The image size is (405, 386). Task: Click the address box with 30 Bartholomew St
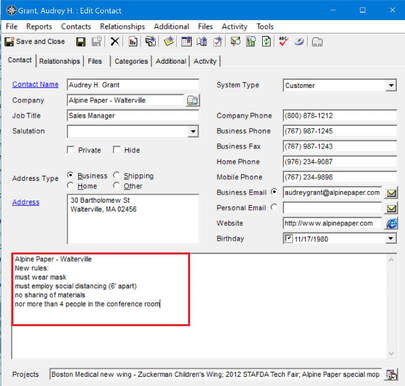click(133, 219)
